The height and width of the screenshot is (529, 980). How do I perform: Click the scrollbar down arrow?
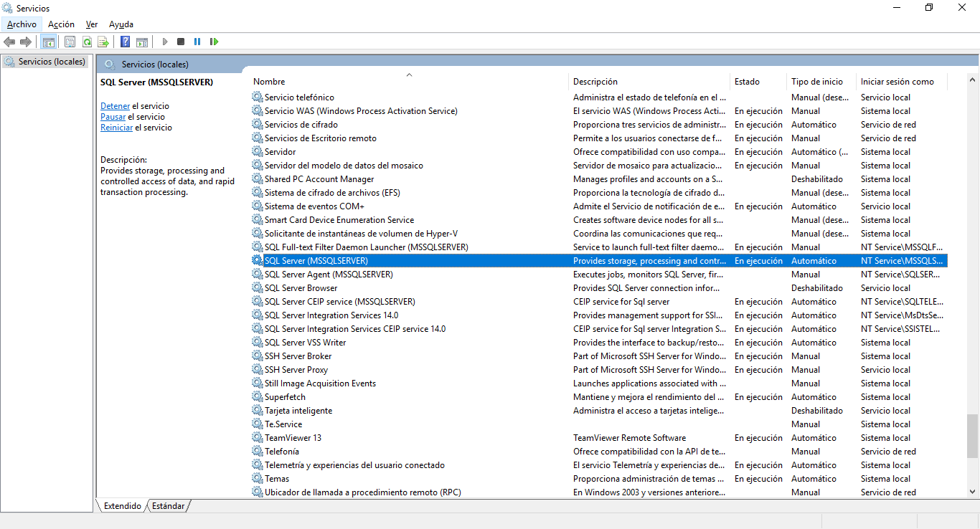[973, 492]
